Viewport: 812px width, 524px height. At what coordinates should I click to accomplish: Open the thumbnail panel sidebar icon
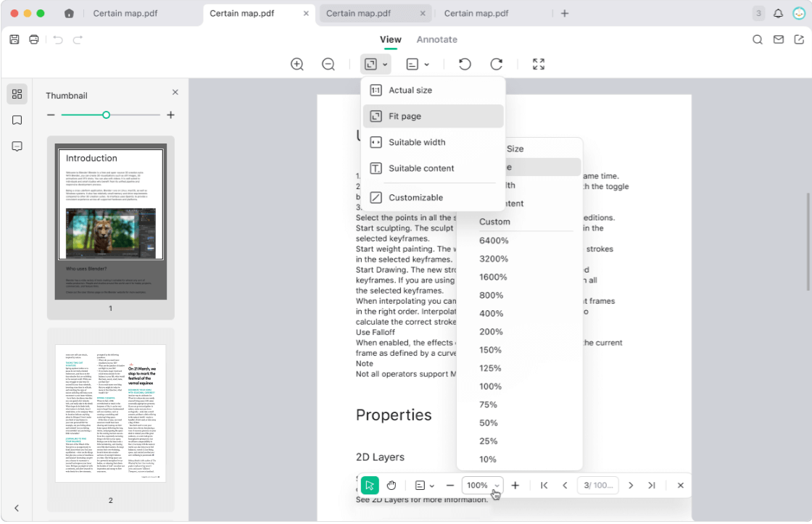(x=17, y=93)
